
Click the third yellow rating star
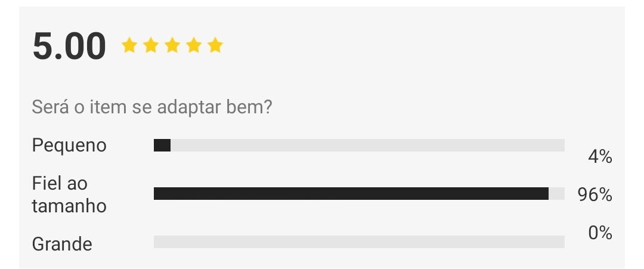coord(172,45)
